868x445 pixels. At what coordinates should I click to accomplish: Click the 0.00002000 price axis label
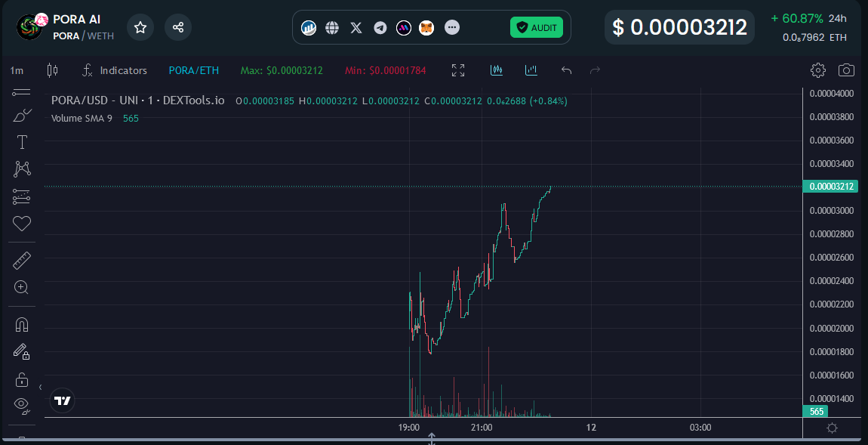point(832,328)
